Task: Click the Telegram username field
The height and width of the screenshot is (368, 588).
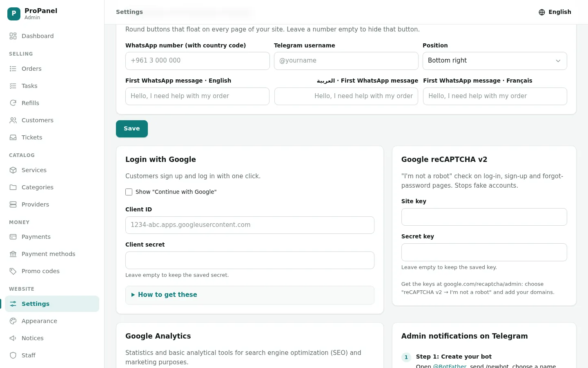Action: tap(346, 61)
